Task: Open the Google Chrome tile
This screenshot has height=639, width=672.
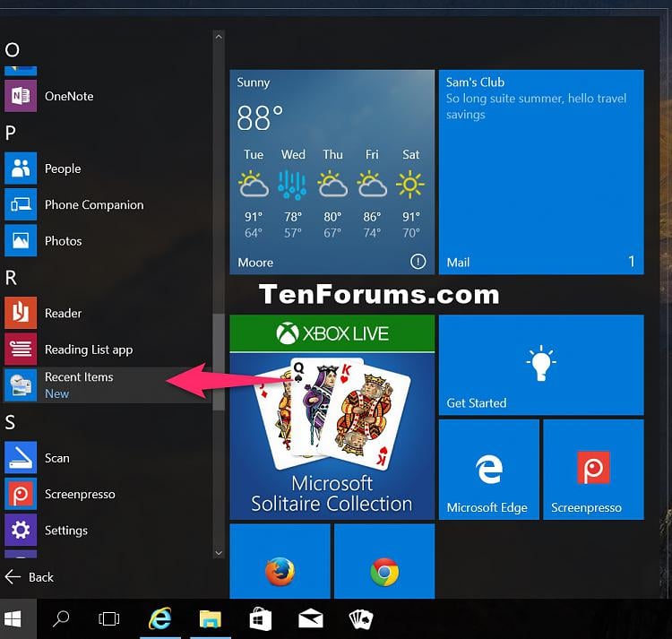Action: 384,561
